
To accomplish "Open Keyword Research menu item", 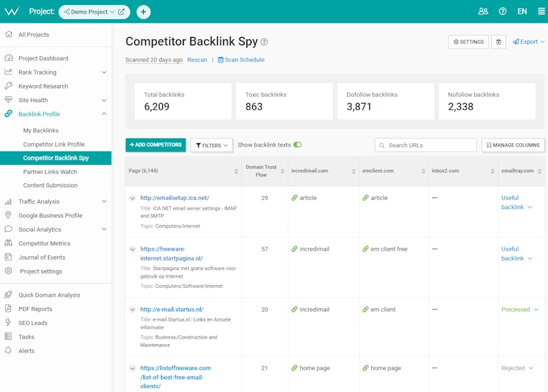I will click(x=43, y=86).
